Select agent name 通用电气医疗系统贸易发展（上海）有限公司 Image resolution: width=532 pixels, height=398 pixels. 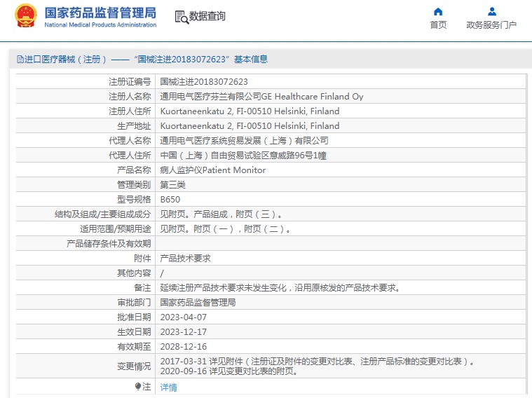[x=245, y=140]
